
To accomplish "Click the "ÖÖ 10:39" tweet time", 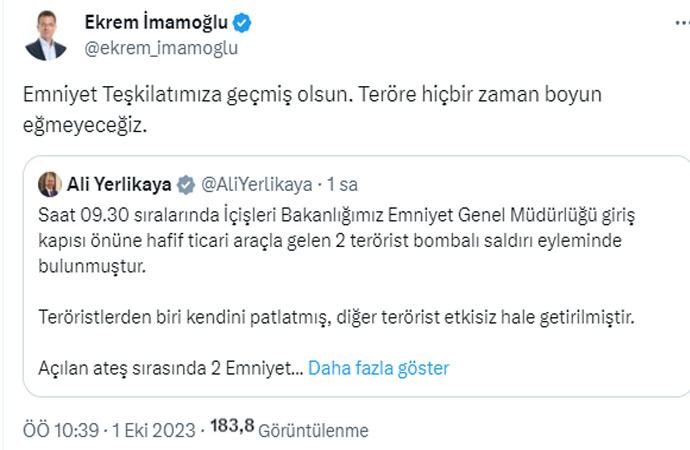I will (x=61, y=431).
